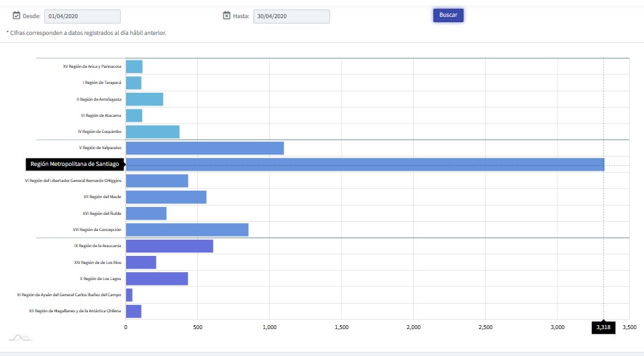644x356 pixels.
Task: Select the II Región de Antofagasta bar
Action: click(x=144, y=99)
